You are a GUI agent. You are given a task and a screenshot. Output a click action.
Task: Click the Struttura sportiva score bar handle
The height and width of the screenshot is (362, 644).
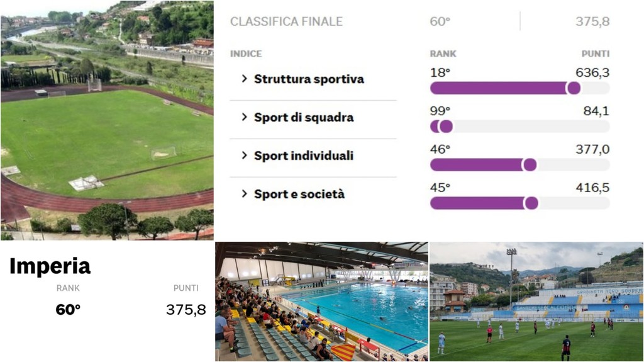point(573,88)
